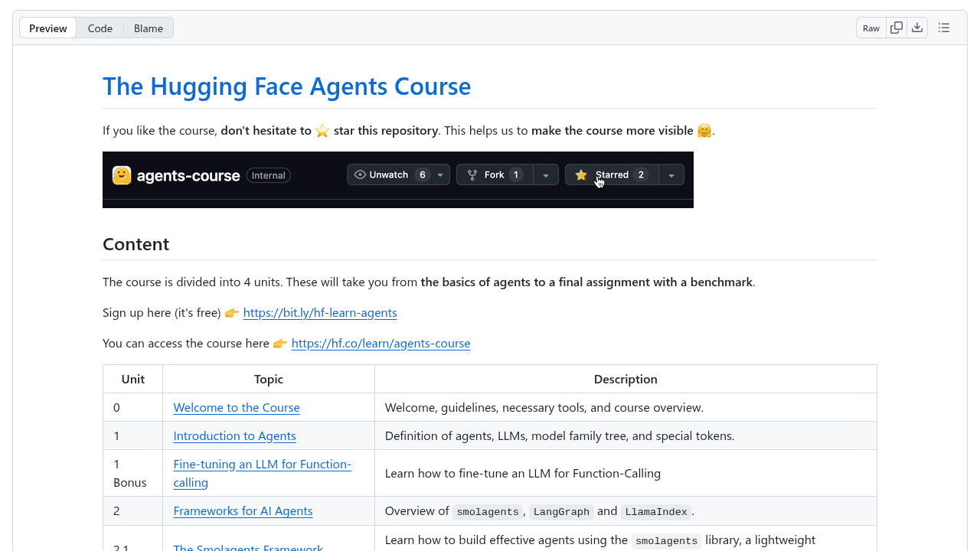The image size is (980, 551).
Task: Open the hf-learn-agents sign-up link
Action: click(320, 312)
